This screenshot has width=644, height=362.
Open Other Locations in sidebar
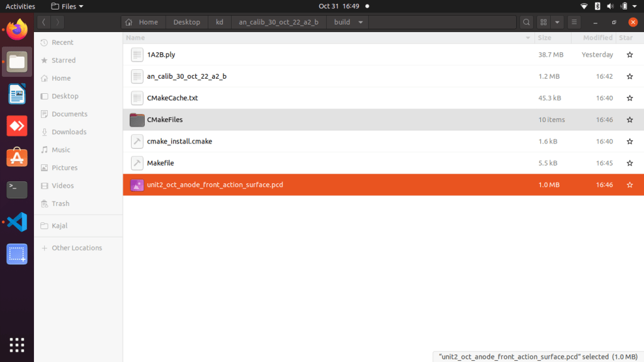[77, 248]
